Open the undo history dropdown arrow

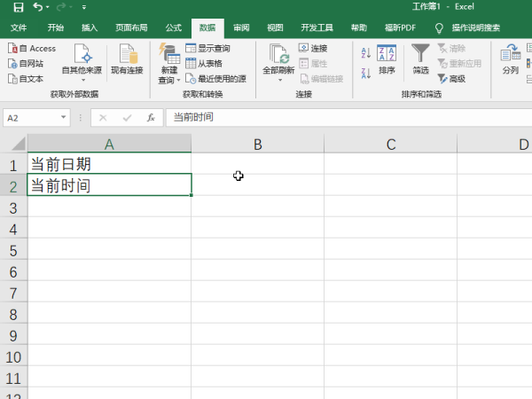[48, 7]
